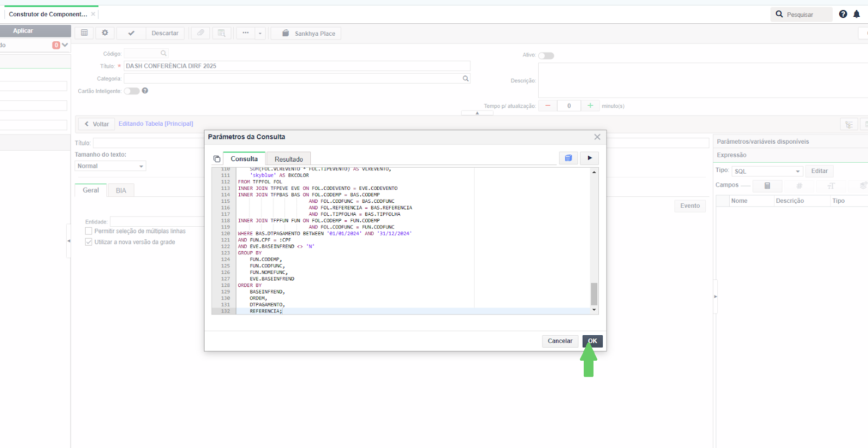Image resolution: width=868 pixels, height=448 pixels.
Task: Uncheck Utilizar a nova versão da grade
Action: tap(88, 242)
